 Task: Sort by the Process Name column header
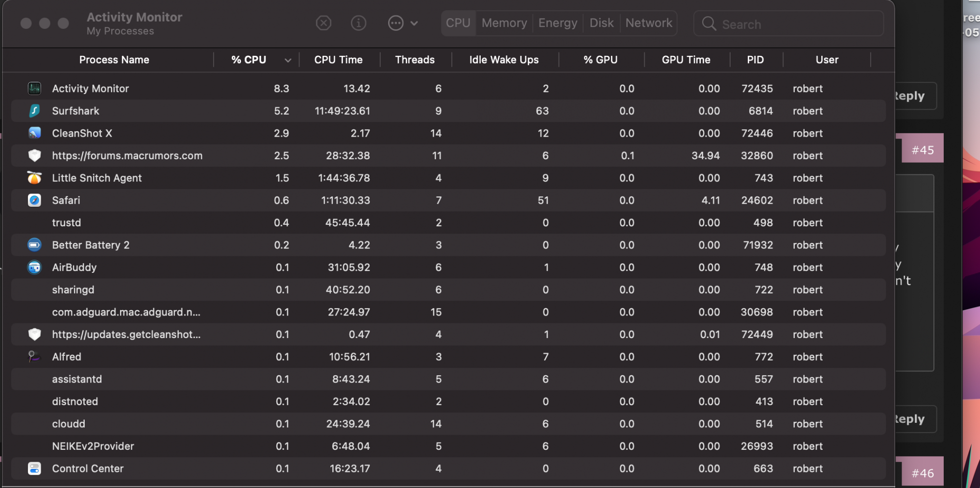pyautogui.click(x=114, y=60)
